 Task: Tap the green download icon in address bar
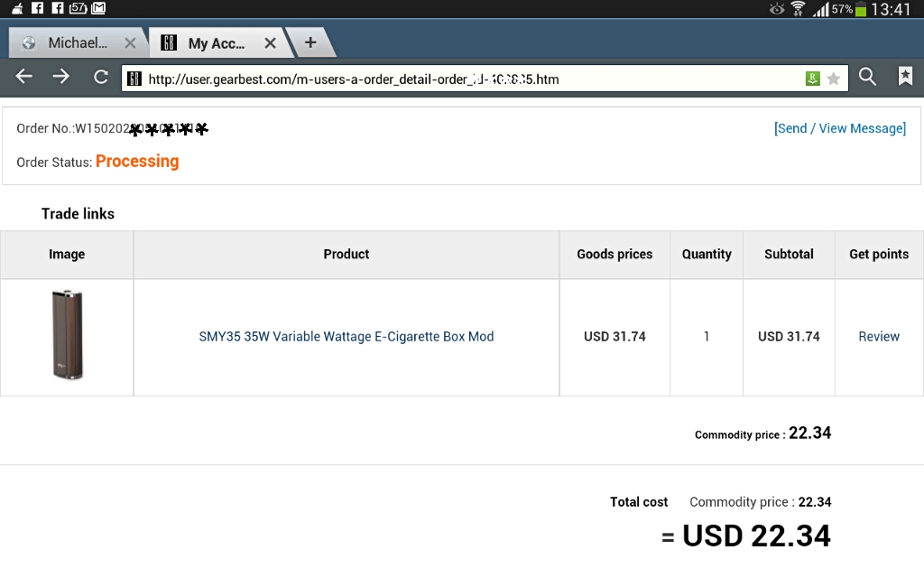(813, 79)
